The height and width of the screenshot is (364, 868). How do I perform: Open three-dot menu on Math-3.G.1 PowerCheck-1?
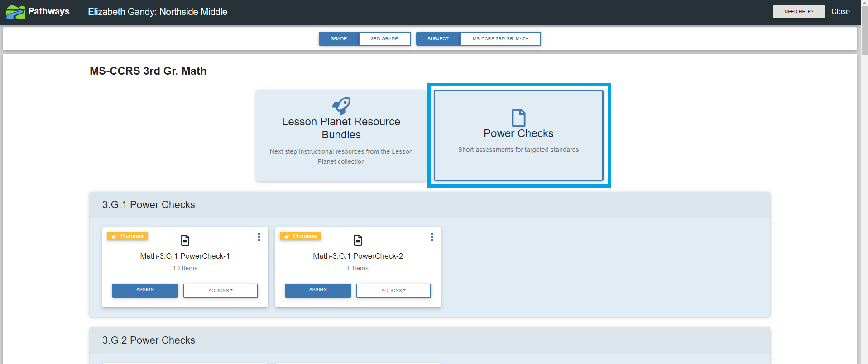tap(259, 237)
